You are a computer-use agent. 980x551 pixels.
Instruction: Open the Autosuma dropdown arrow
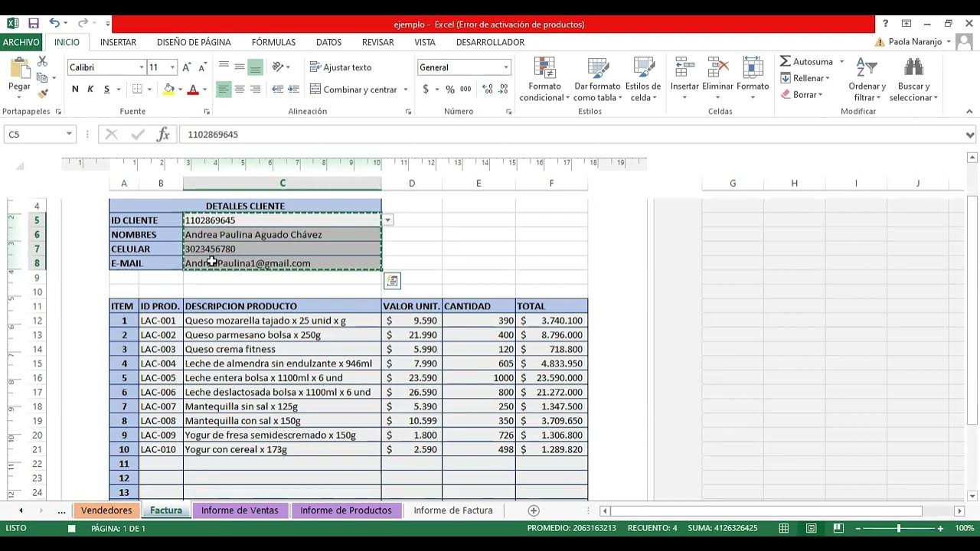tap(841, 61)
